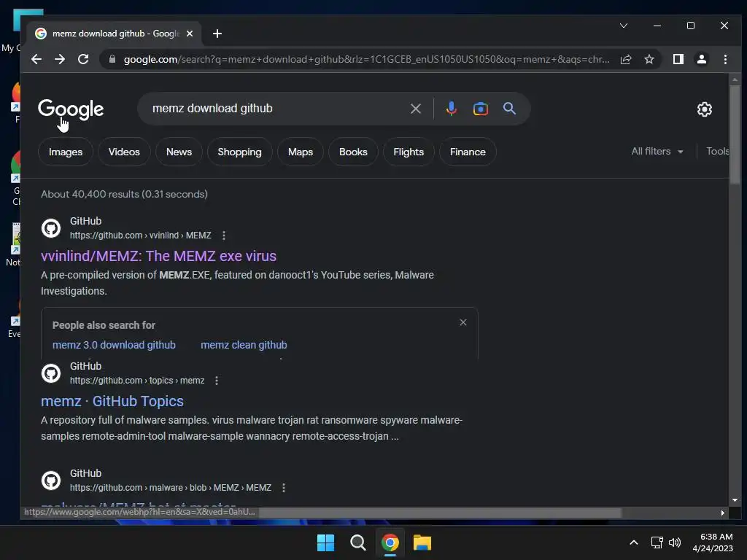The width and height of the screenshot is (747, 560).
Task: Clear the search box text
Action: click(415, 109)
